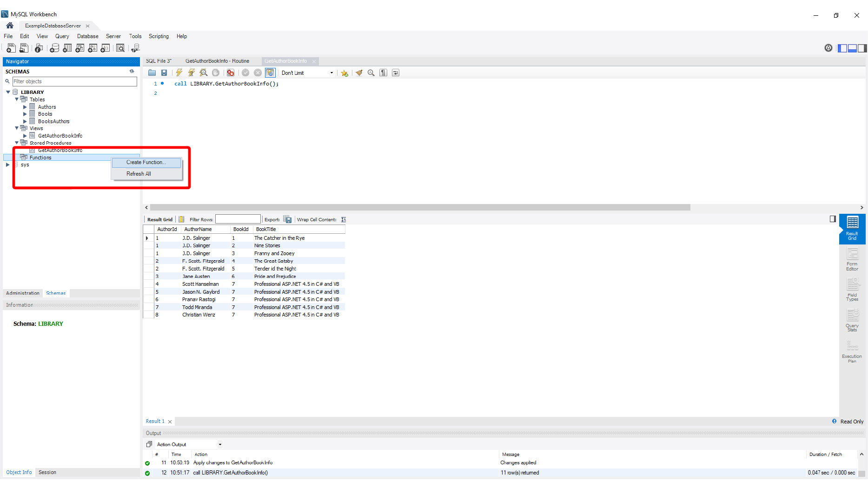Create a new function icon in main toolbar
868x488 pixels.
(x=105, y=48)
